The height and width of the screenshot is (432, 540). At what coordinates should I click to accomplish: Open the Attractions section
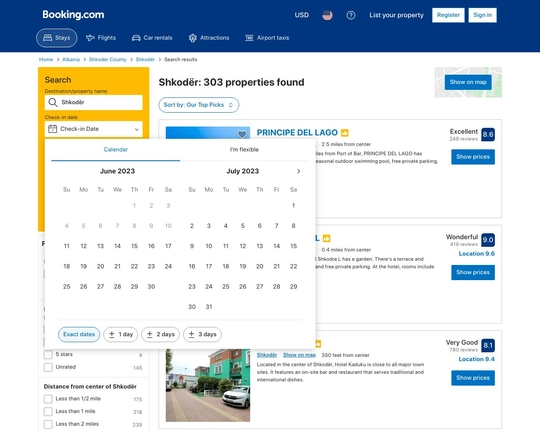[x=209, y=38]
